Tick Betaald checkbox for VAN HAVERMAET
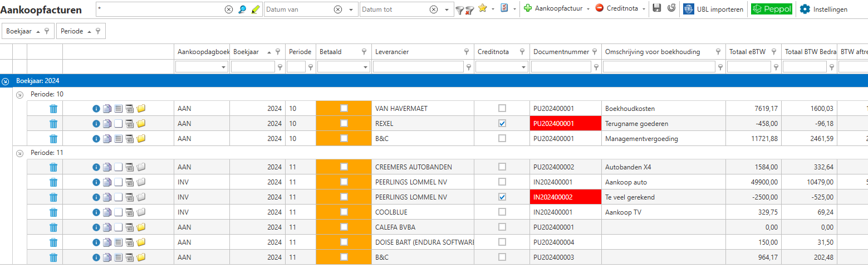 pyautogui.click(x=344, y=108)
